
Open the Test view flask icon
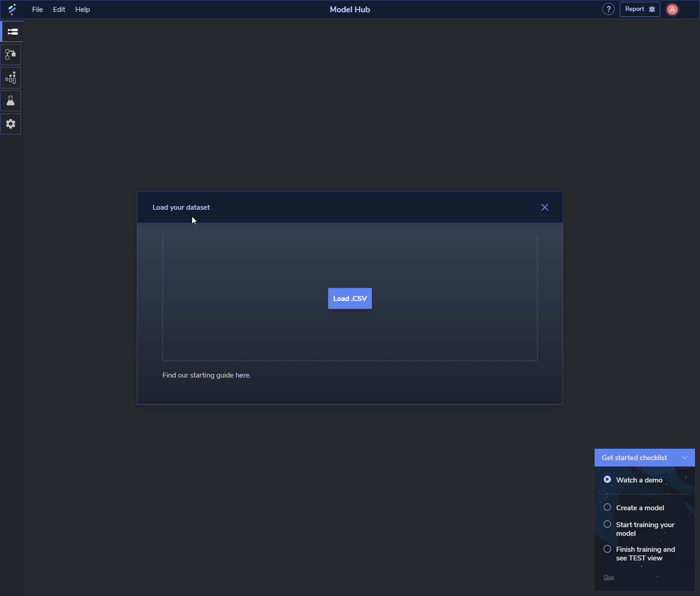pos(10,101)
